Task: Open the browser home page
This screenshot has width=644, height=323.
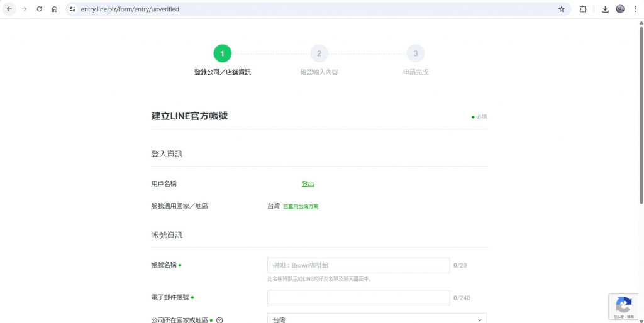Action: pyautogui.click(x=55, y=9)
